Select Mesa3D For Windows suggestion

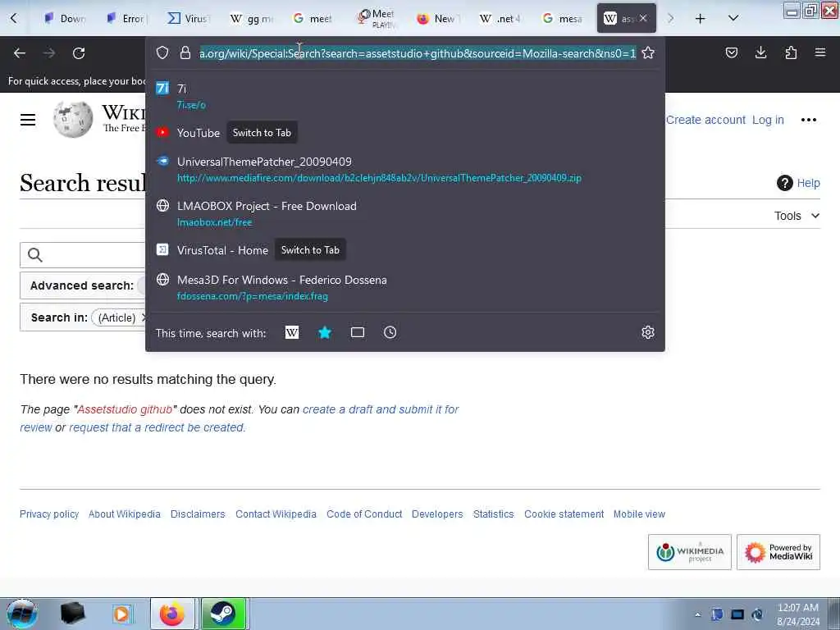tap(405, 288)
